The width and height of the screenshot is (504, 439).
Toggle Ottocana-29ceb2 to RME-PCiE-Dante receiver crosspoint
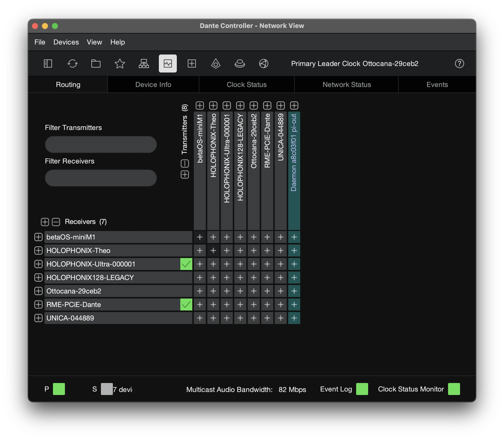click(x=254, y=304)
